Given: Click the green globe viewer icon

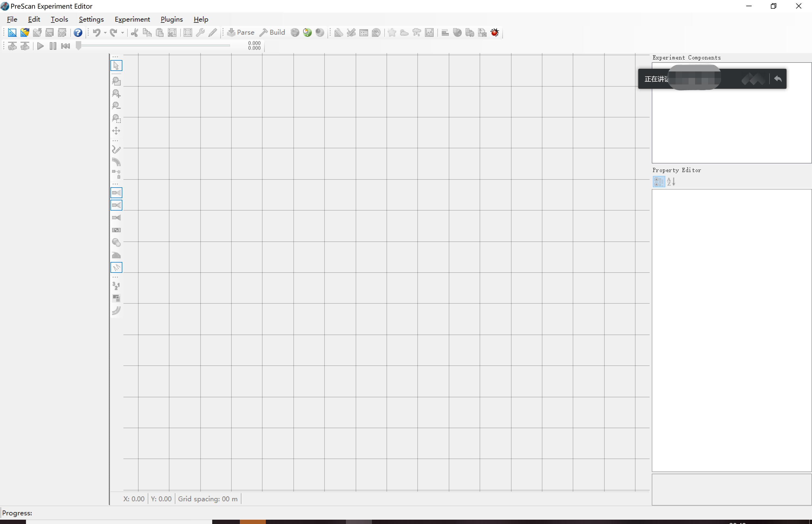Looking at the screenshot, I should click(x=307, y=32).
